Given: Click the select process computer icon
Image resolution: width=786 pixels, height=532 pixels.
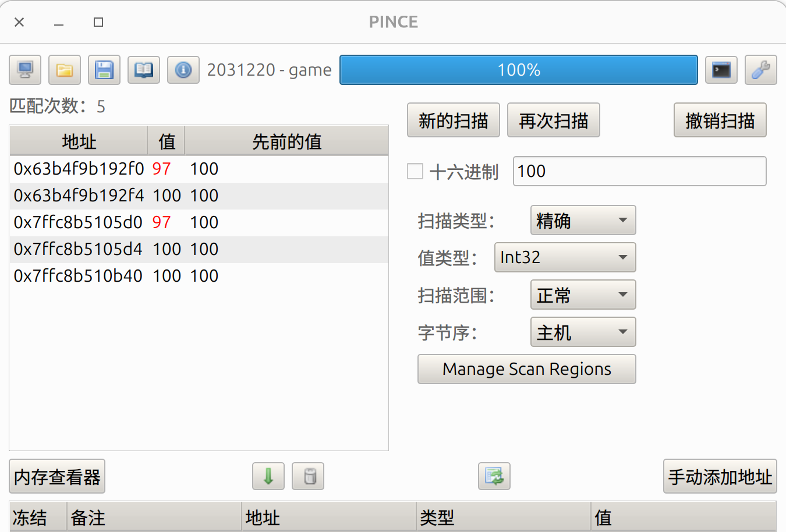Looking at the screenshot, I should (x=25, y=70).
